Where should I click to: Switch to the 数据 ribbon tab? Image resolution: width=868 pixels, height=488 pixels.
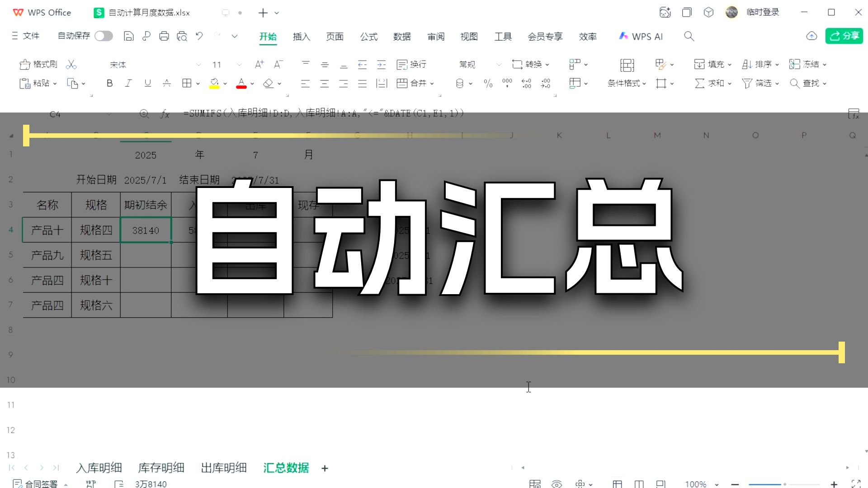(x=402, y=37)
